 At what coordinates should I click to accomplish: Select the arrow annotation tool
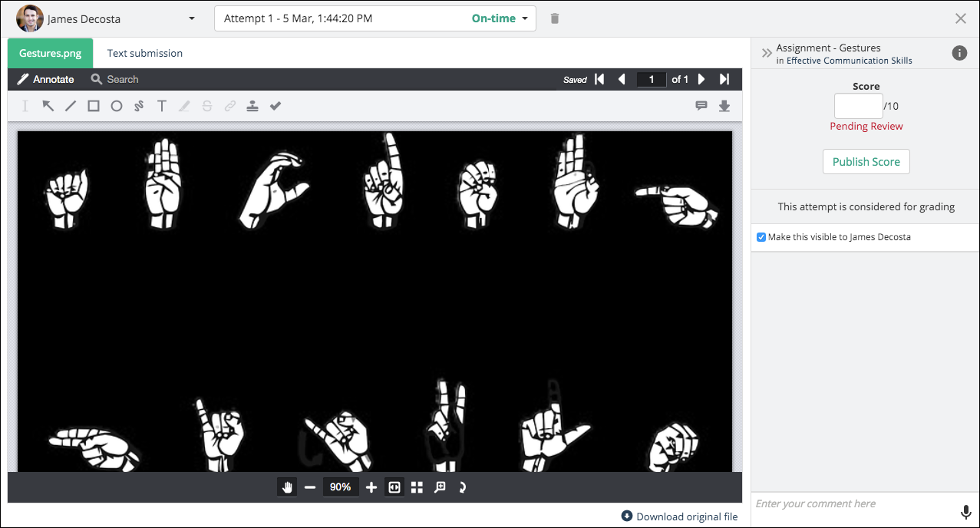[x=48, y=106]
